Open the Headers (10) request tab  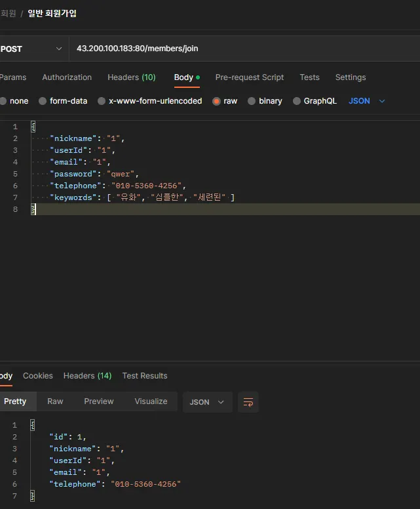tap(131, 77)
